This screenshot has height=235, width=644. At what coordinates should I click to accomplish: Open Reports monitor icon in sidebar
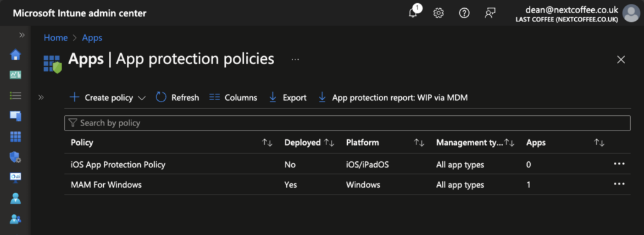click(15, 178)
